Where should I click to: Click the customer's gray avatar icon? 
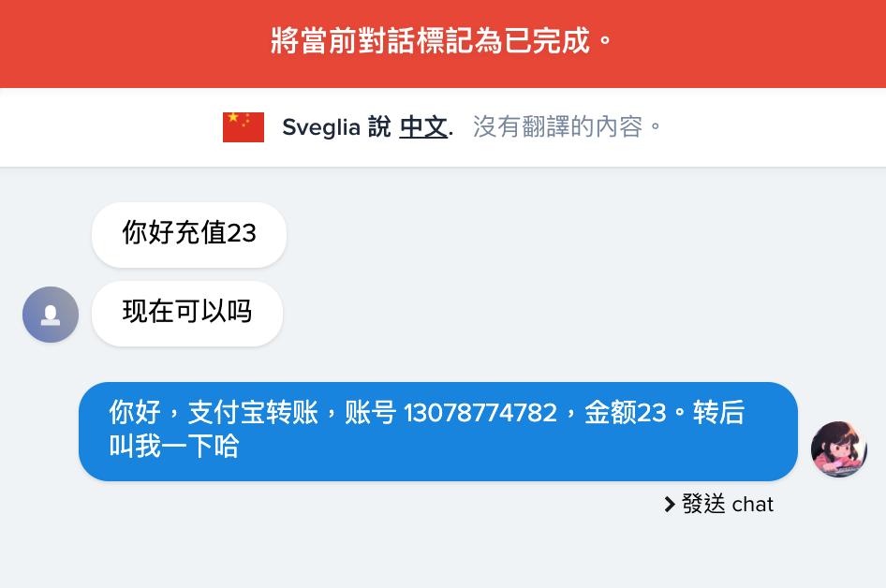[51, 315]
